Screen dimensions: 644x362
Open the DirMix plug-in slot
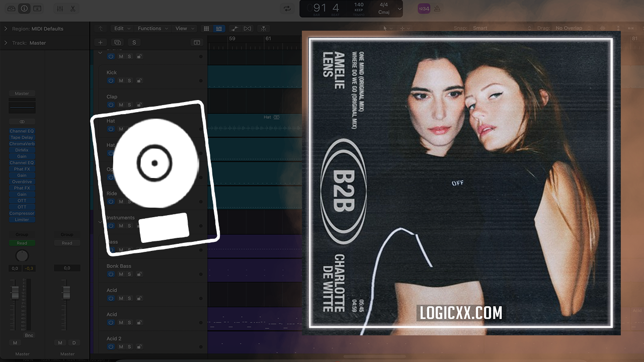(x=22, y=150)
